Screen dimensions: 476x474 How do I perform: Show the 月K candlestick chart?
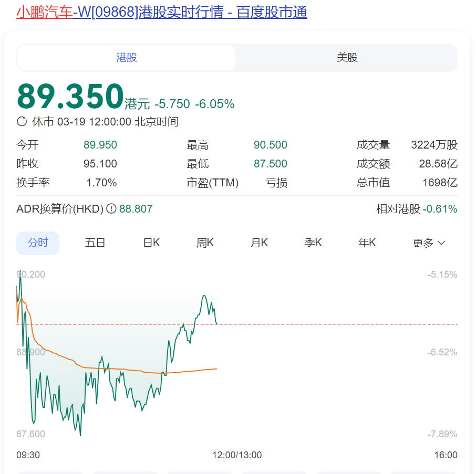point(259,243)
